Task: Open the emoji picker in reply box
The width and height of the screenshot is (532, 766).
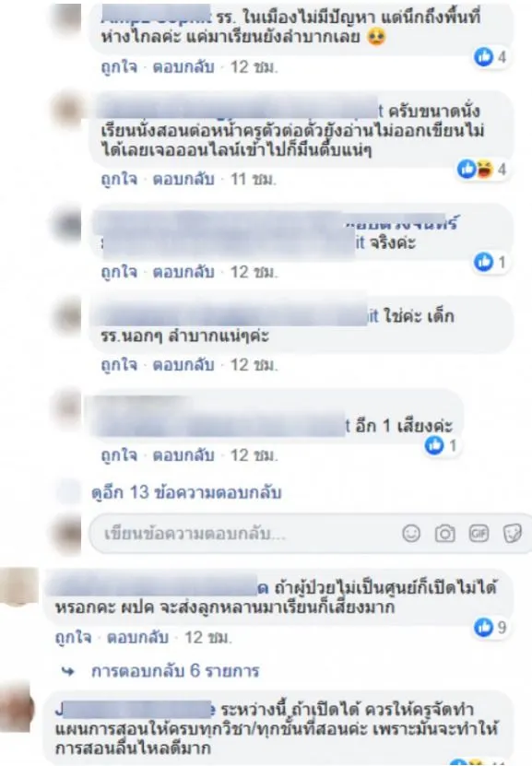Action: pos(411,534)
